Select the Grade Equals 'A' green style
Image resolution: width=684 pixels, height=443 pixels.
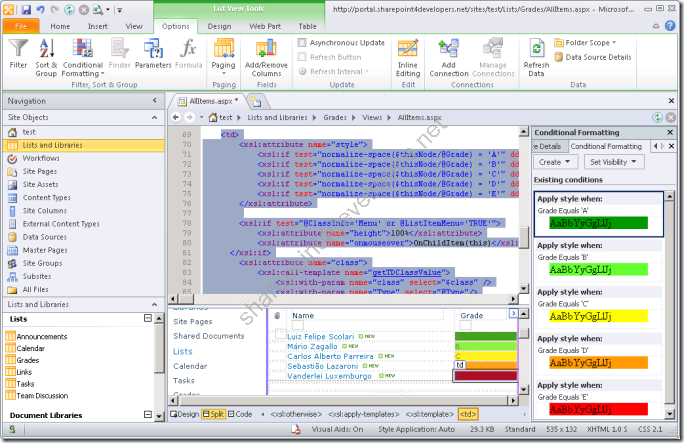598,223
